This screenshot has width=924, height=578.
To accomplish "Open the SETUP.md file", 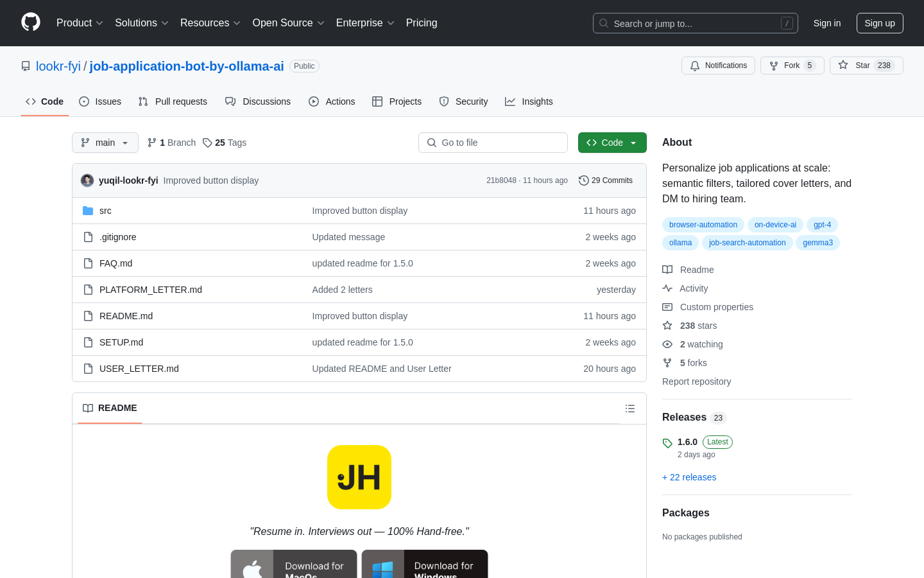I will click(x=121, y=342).
